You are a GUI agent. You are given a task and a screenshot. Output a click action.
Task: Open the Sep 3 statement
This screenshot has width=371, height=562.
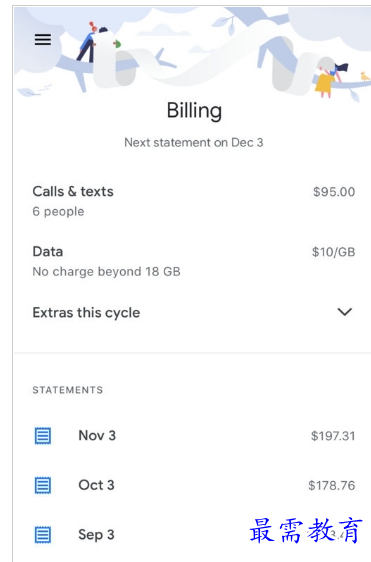tap(194, 535)
